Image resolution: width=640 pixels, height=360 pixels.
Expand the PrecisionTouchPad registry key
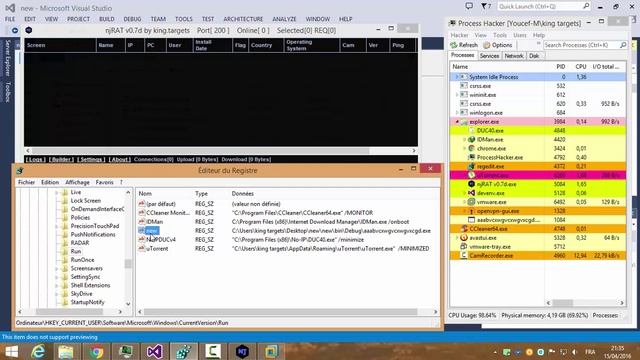pyautogui.click(x=57, y=226)
